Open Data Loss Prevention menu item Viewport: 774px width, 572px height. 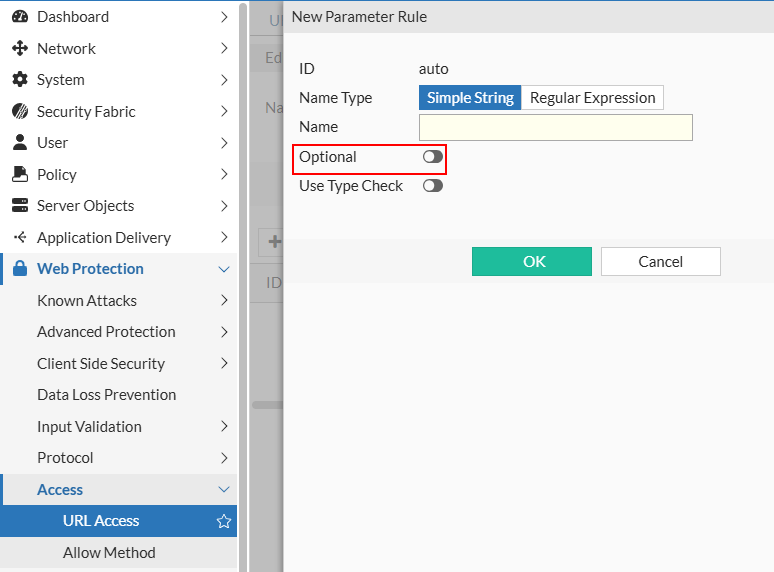click(106, 395)
